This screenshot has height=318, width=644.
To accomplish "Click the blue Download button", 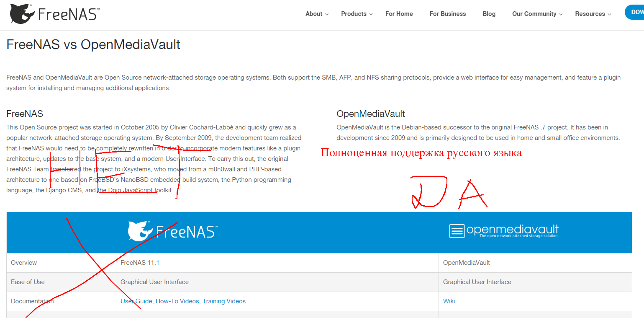I will (x=634, y=12).
